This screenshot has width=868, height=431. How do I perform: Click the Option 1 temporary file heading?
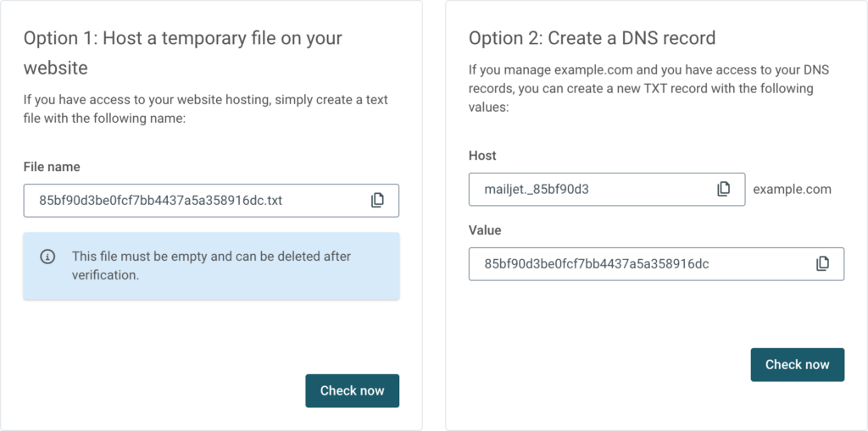[x=182, y=52]
